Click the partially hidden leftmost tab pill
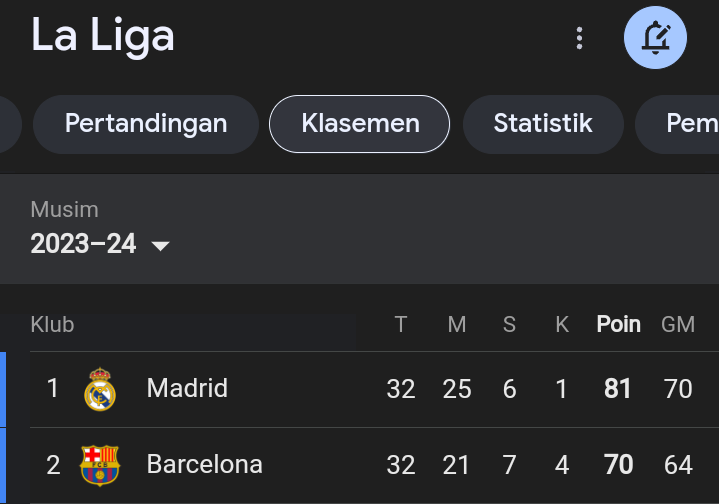The height and width of the screenshot is (504, 719). click(10, 124)
